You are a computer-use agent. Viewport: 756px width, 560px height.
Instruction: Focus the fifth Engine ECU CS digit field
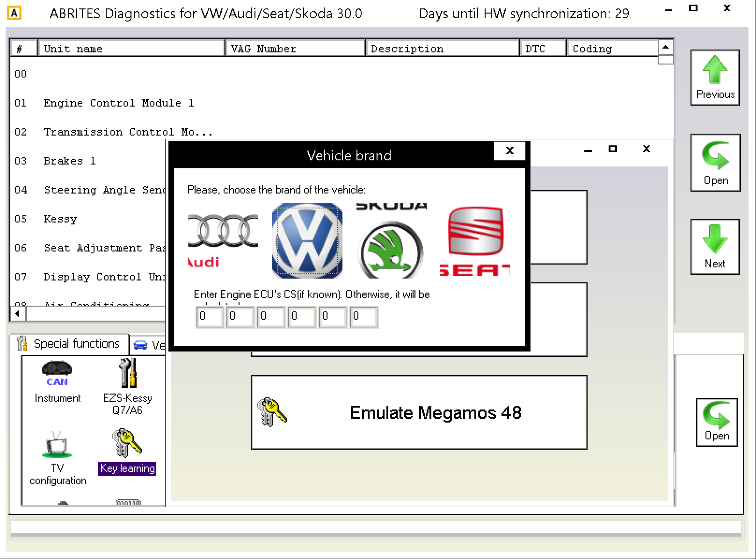tap(333, 317)
